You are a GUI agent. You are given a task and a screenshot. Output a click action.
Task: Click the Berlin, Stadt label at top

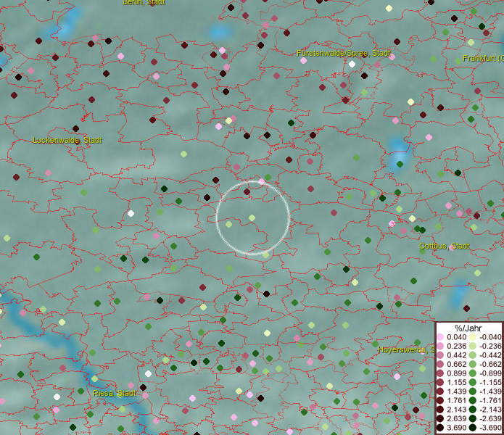click(x=144, y=2)
